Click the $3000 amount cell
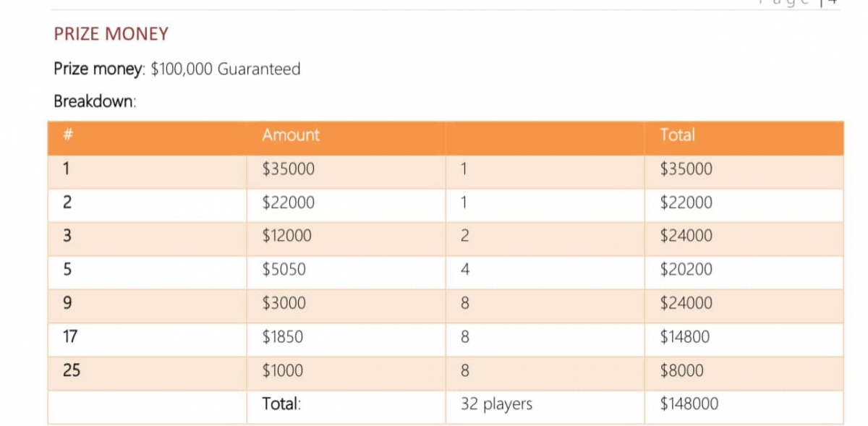 coord(284,303)
